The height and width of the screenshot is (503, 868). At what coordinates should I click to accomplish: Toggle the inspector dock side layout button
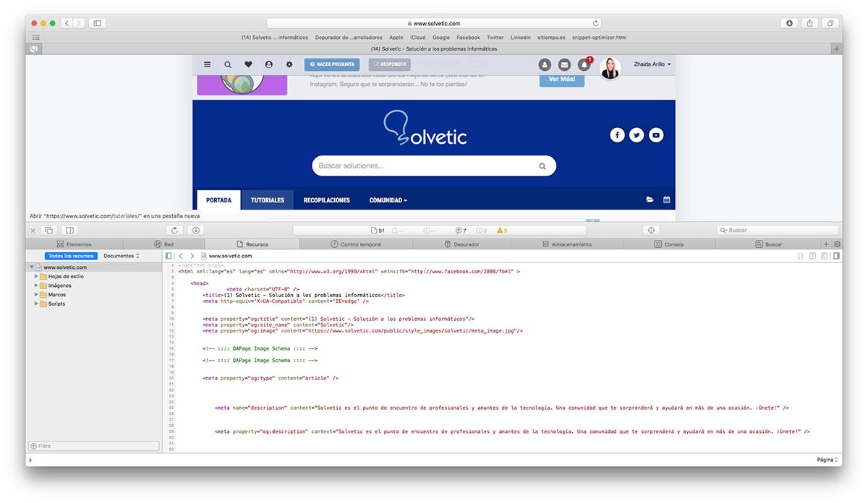tap(70, 231)
